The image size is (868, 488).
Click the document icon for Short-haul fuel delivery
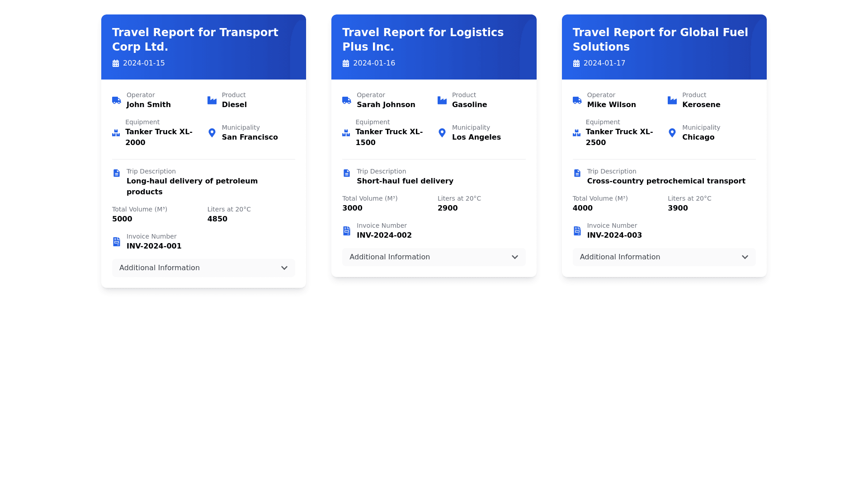346,173
